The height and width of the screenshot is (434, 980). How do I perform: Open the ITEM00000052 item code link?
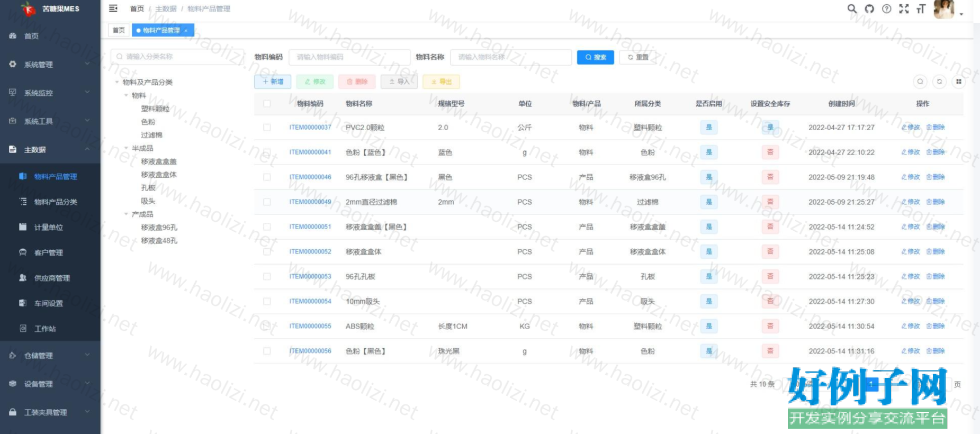click(310, 251)
